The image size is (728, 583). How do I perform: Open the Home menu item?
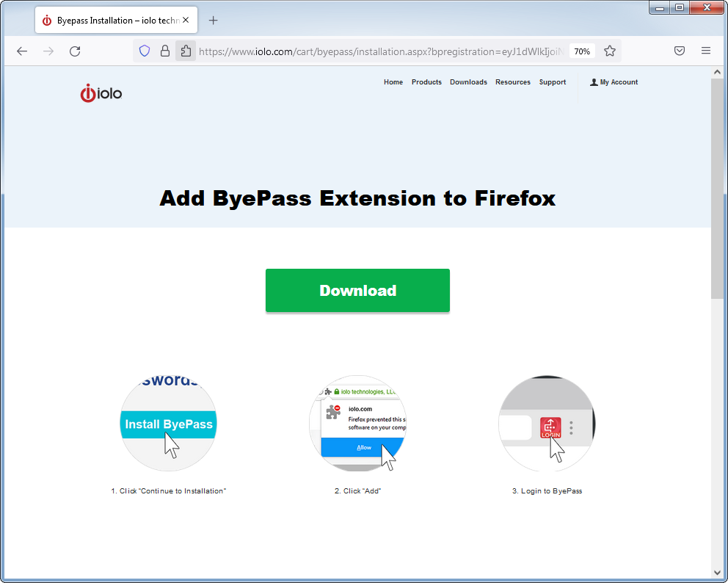393,82
